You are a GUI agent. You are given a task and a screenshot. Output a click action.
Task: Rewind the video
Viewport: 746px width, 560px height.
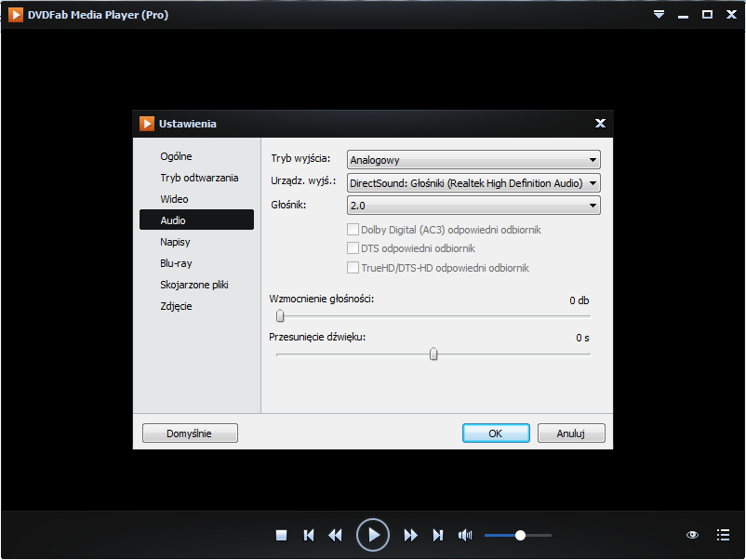[x=335, y=535]
